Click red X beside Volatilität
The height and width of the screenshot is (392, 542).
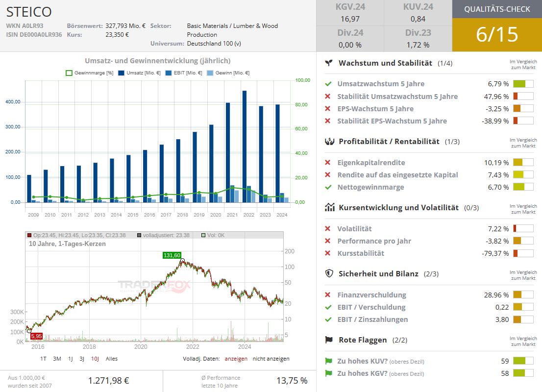pyautogui.click(x=328, y=228)
